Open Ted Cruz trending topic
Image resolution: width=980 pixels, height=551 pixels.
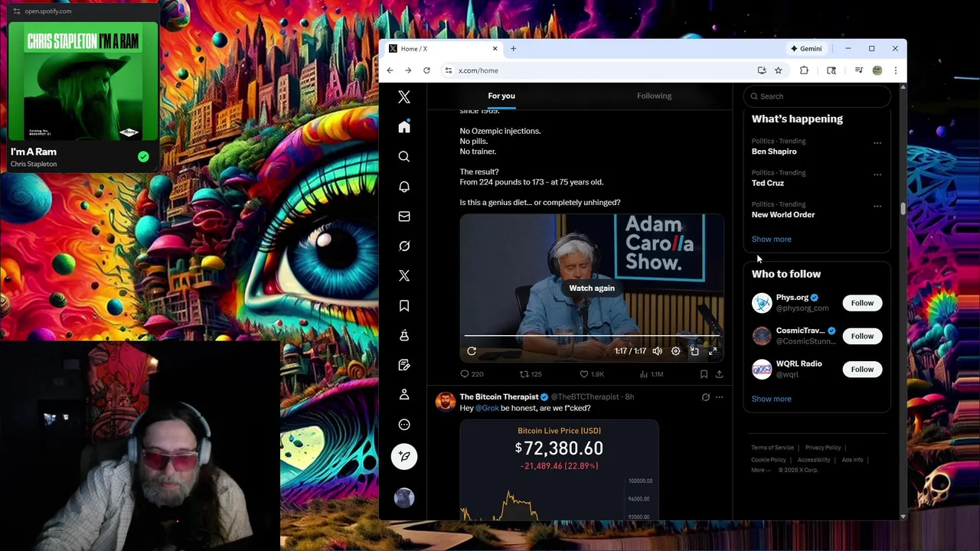(768, 183)
